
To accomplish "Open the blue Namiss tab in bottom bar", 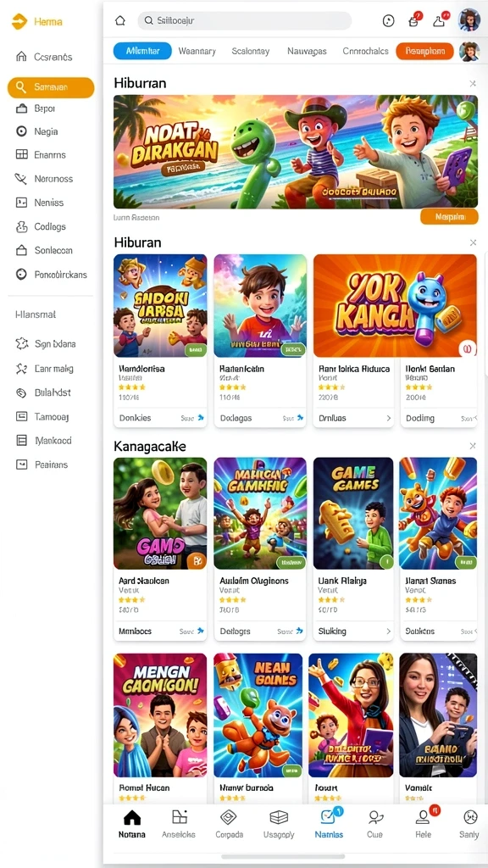I will pos(330,824).
